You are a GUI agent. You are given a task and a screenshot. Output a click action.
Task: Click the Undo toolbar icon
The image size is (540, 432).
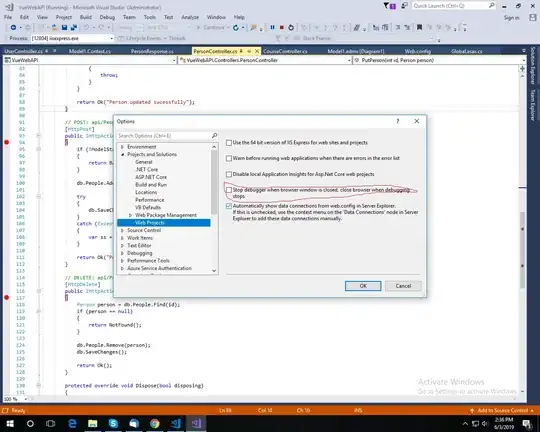[x=86, y=28]
